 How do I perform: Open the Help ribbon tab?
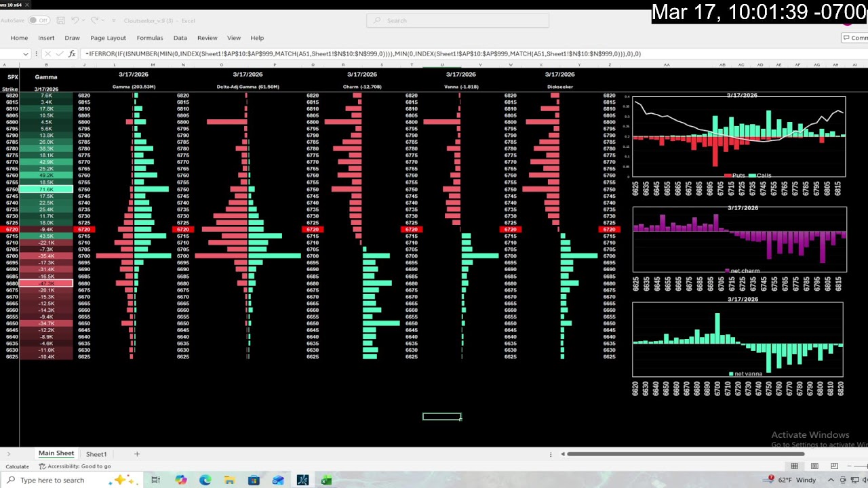257,38
